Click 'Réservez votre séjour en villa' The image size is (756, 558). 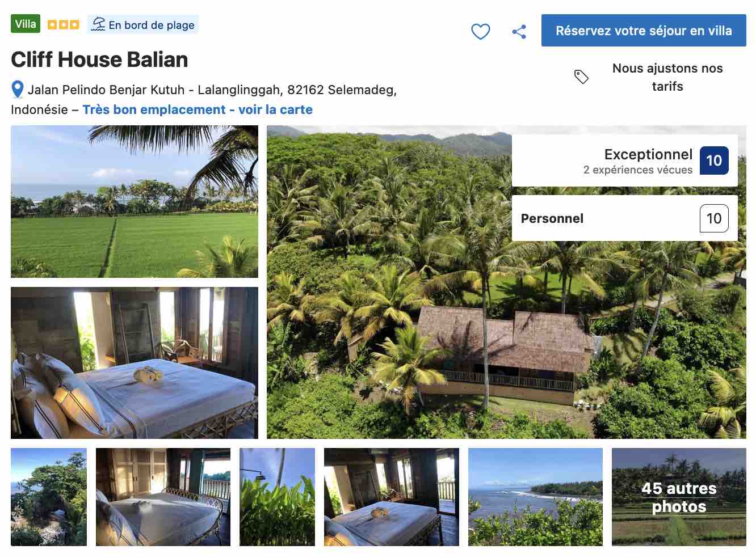(644, 31)
